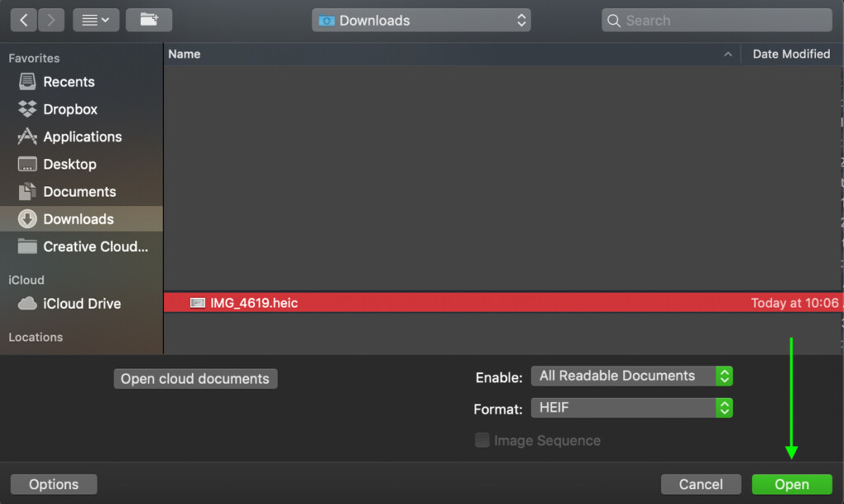Viewport: 844px width, 504px height.
Task: Focus the Search field
Action: (x=717, y=21)
